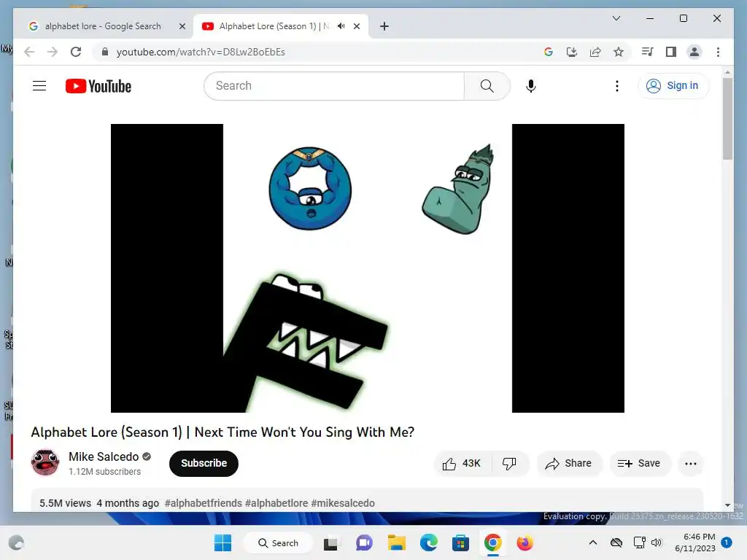Open the volume control in tray
Screen dimensions: 747x560
[657, 542]
